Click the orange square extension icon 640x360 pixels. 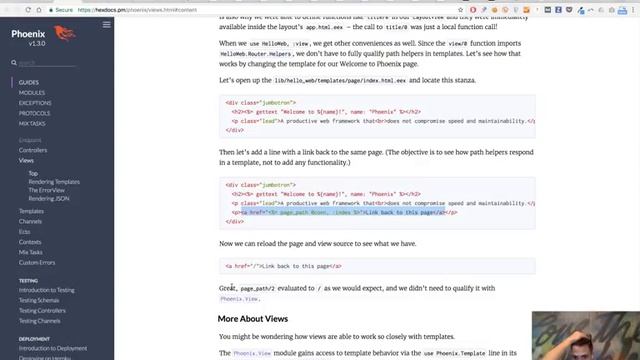527,10
